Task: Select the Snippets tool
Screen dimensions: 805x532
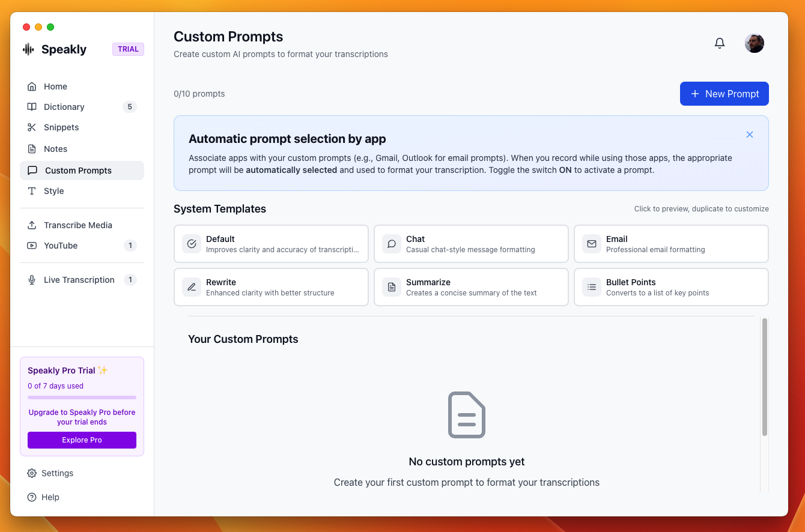Action: coord(61,127)
